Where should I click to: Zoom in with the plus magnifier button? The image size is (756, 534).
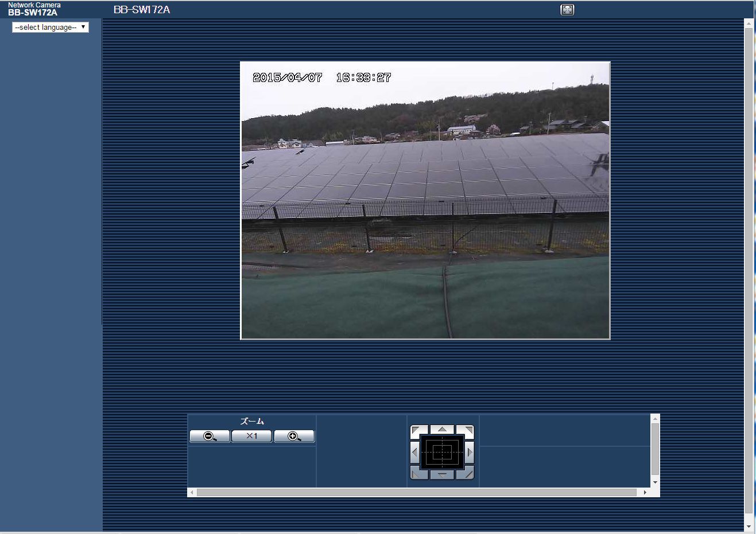coord(294,436)
